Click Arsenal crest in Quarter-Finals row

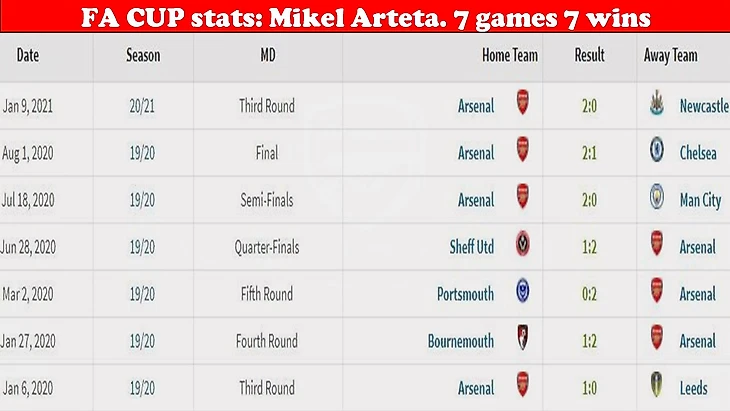[656, 244]
